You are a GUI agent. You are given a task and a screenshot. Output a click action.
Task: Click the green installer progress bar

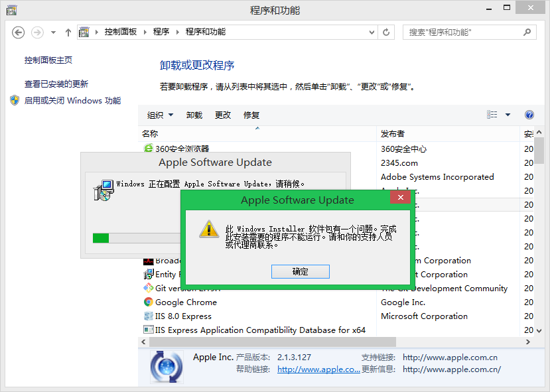[101, 238]
